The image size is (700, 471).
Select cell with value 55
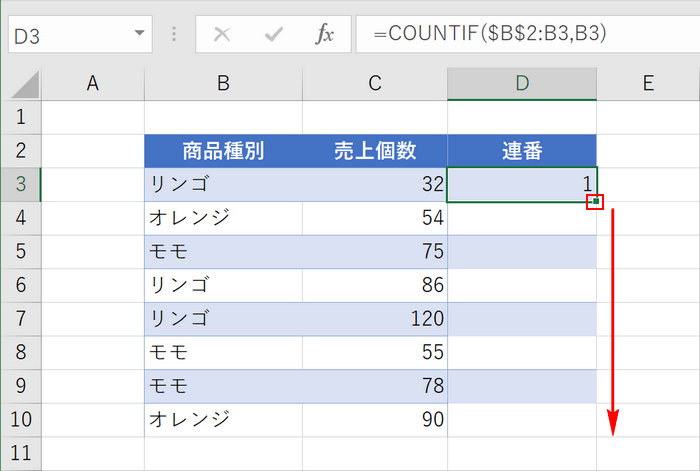click(x=375, y=353)
